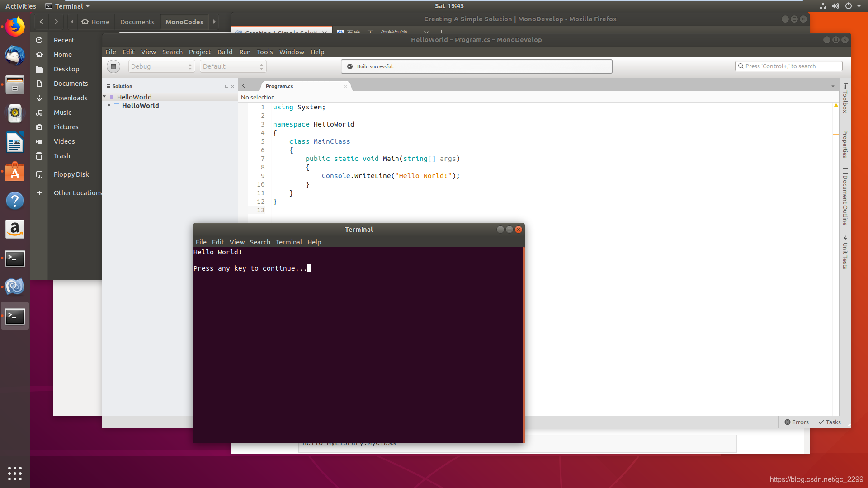Show the Tasks pad

point(830,422)
